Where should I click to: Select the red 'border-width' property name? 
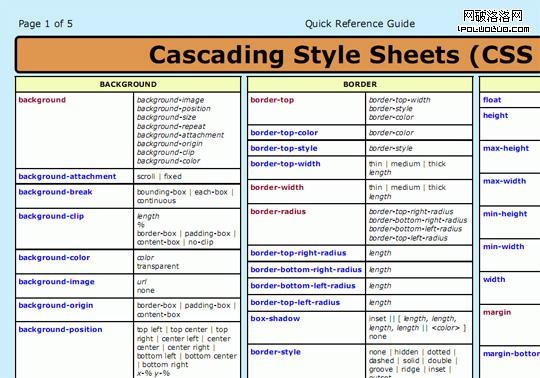click(277, 187)
